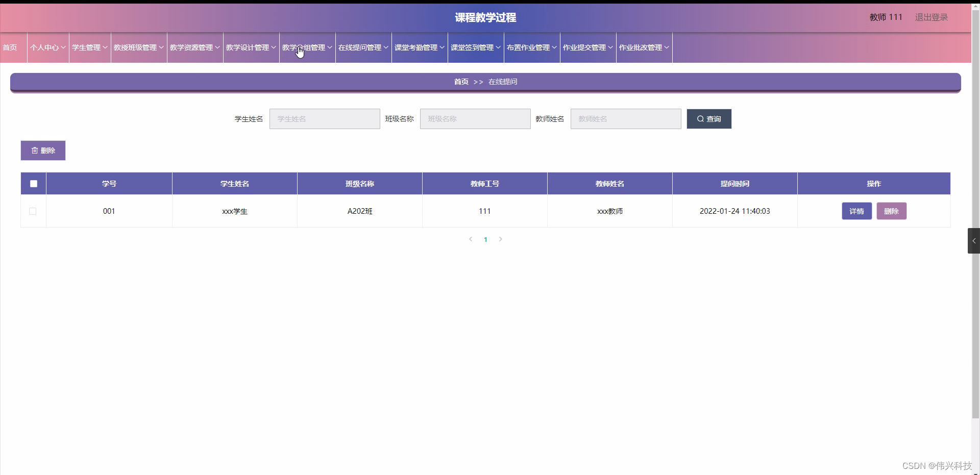Collapse the right edge side panel chevron
Viewport: 980px width, 475px height.
(x=973, y=240)
